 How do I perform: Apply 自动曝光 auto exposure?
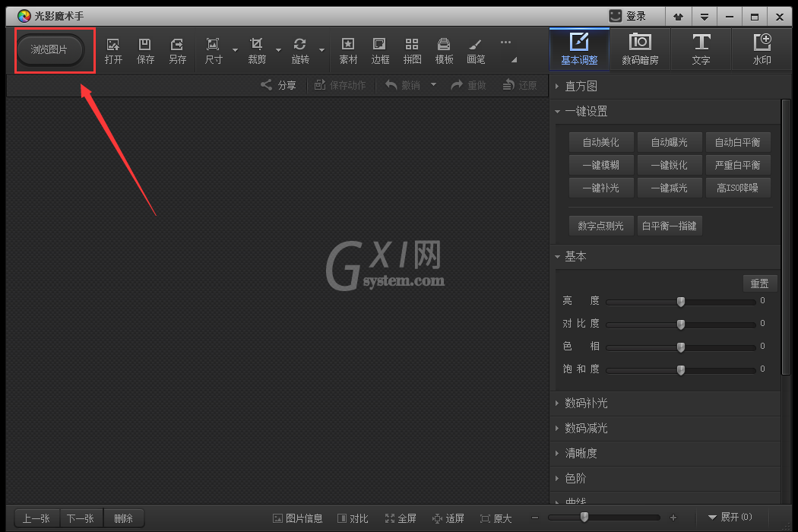pos(670,142)
